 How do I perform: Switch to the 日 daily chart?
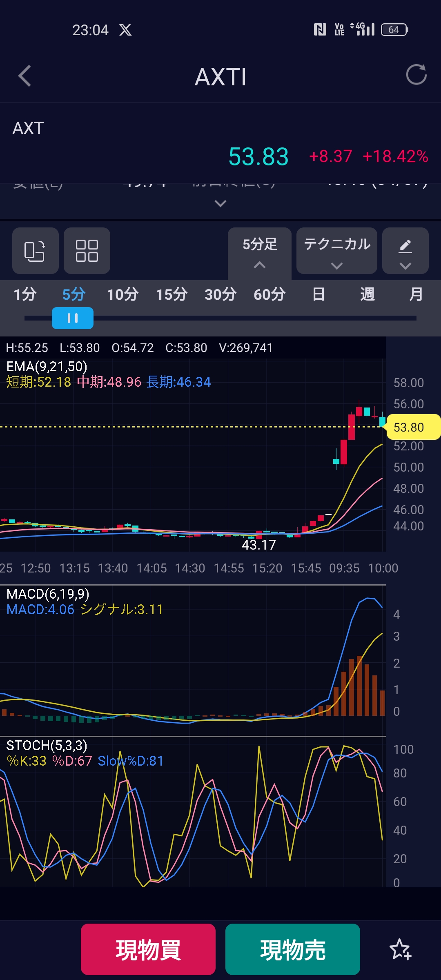click(318, 294)
